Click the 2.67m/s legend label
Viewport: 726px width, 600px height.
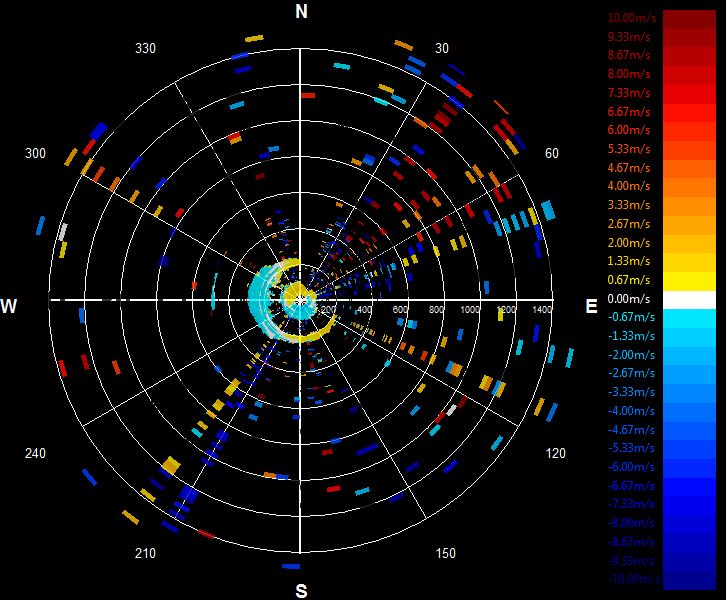point(629,224)
